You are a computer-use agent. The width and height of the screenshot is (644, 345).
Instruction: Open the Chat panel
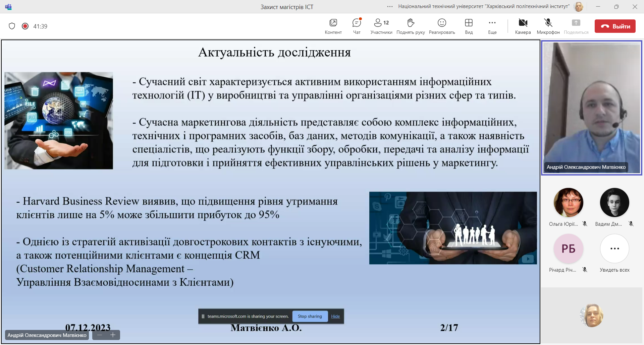tap(357, 26)
